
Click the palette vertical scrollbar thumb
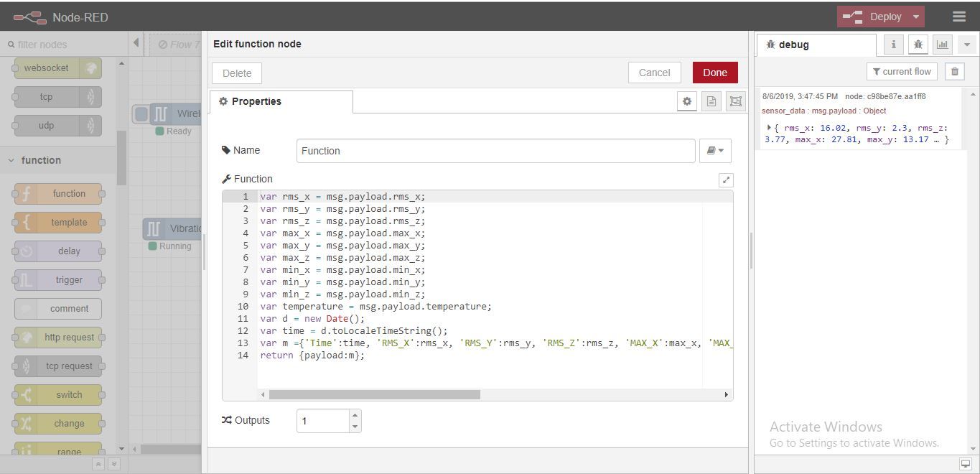[x=121, y=158]
